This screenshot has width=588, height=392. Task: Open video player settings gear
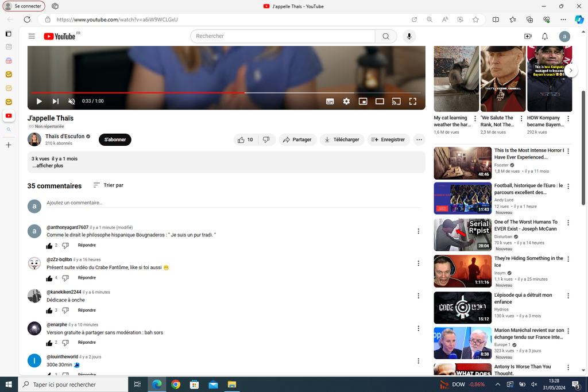tap(346, 102)
